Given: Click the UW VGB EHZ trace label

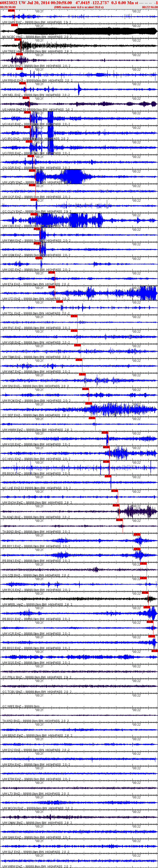Looking at the screenshot, I should (36, 342).
